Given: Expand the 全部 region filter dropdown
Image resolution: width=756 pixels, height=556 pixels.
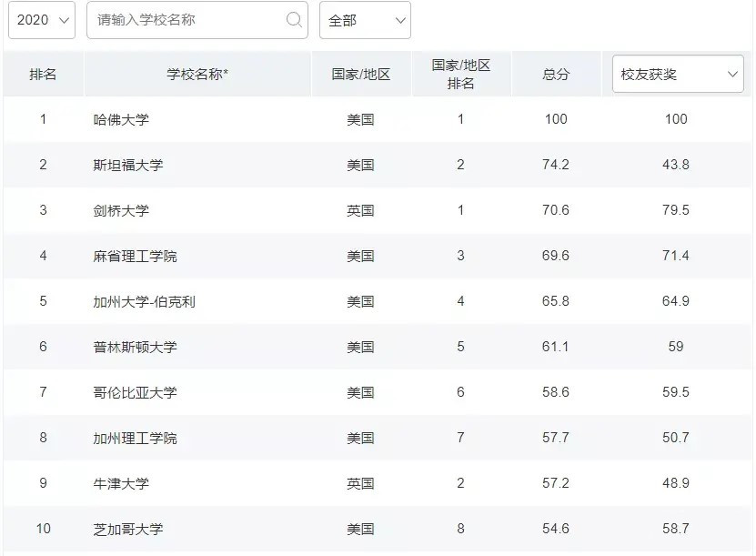Looking at the screenshot, I should [364, 19].
